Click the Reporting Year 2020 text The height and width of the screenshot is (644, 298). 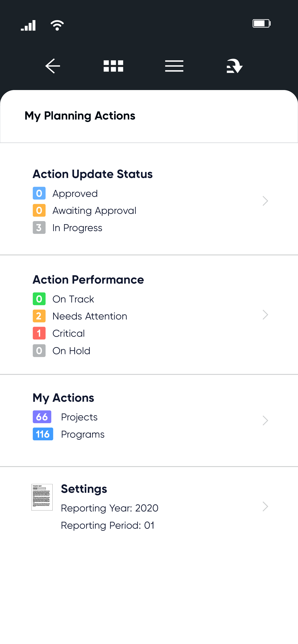click(110, 508)
